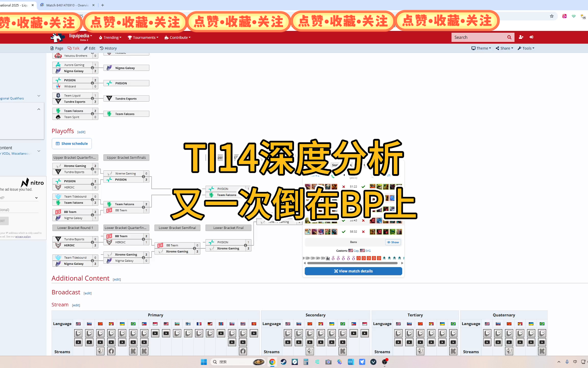Open the Edit tab
The image size is (588, 368).
pos(89,48)
